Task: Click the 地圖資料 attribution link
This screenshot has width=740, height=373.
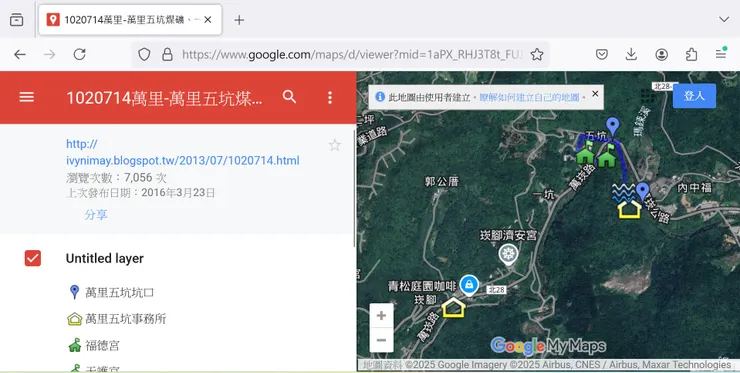Action: coord(383,365)
